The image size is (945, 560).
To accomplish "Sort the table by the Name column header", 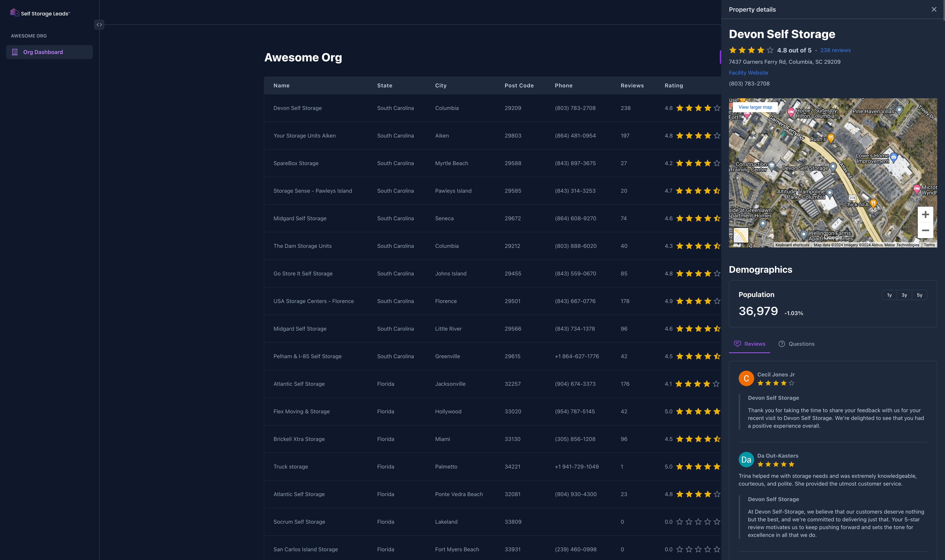I will [281, 86].
